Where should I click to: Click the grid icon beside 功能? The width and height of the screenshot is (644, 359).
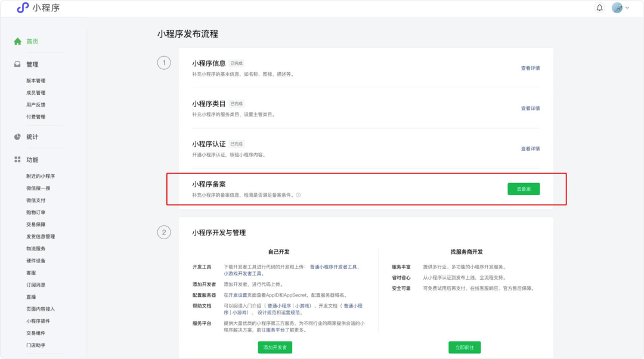17,159
